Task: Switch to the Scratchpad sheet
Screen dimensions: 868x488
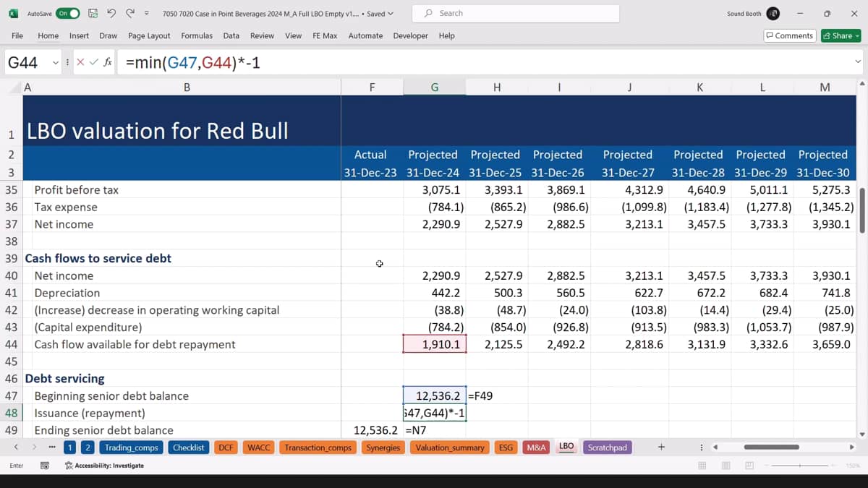Action: (608, 448)
